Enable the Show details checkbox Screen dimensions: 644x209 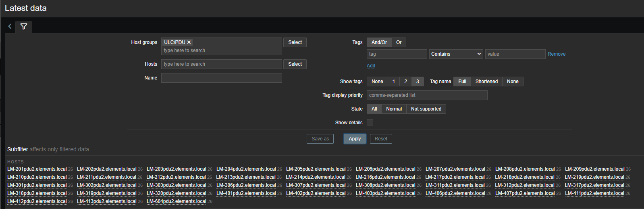(x=370, y=122)
